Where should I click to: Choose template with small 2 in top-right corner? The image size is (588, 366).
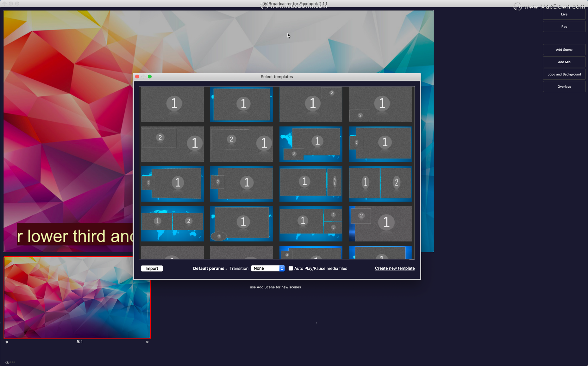click(311, 104)
